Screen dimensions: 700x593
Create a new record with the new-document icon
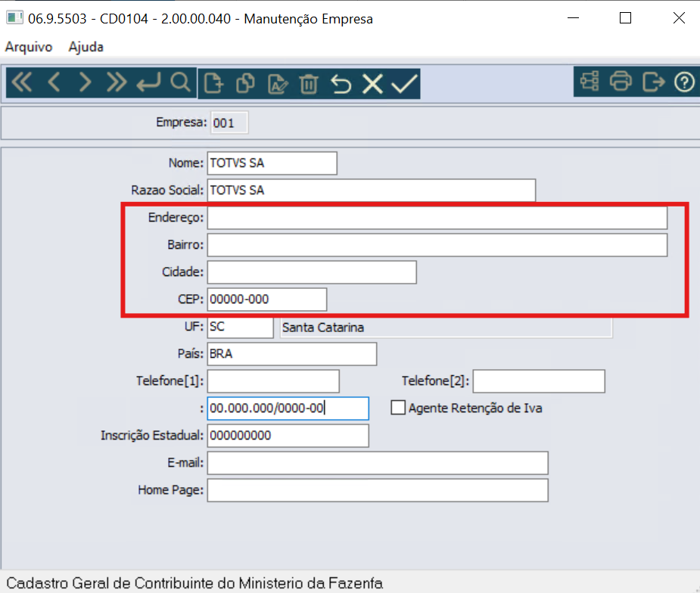point(213,84)
